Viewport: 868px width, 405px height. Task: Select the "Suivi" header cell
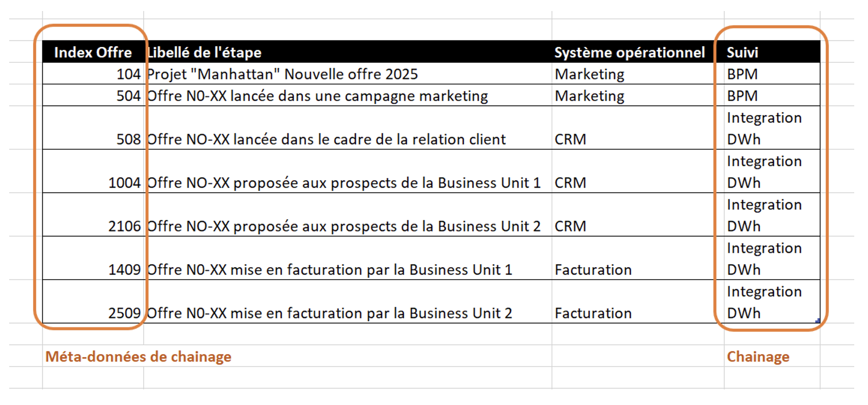[x=742, y=52]
